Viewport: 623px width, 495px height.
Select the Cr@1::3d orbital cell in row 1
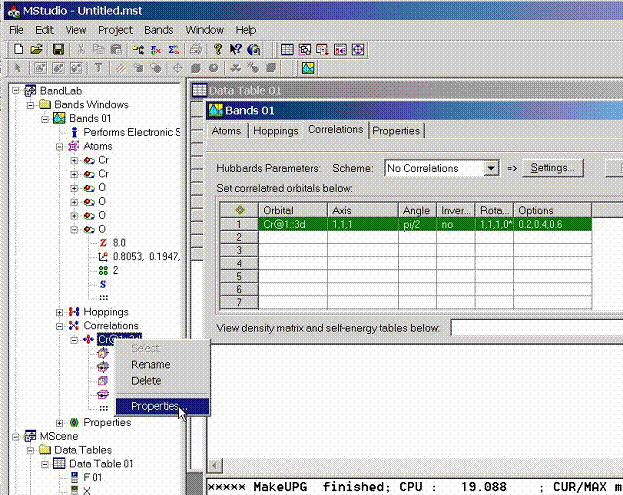tap(292, 225)
